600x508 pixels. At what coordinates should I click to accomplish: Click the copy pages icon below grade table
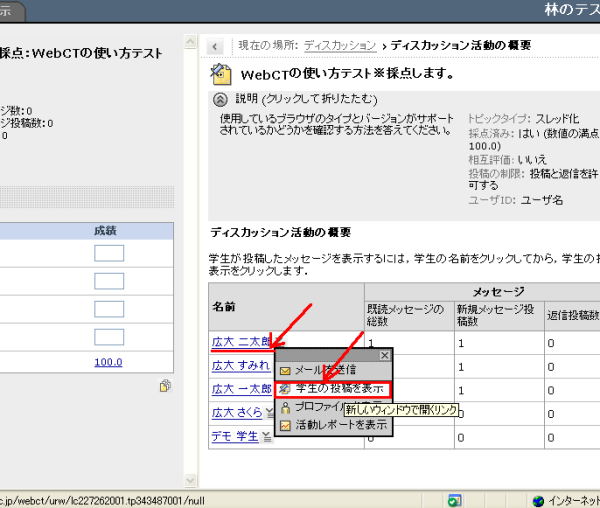165,386
